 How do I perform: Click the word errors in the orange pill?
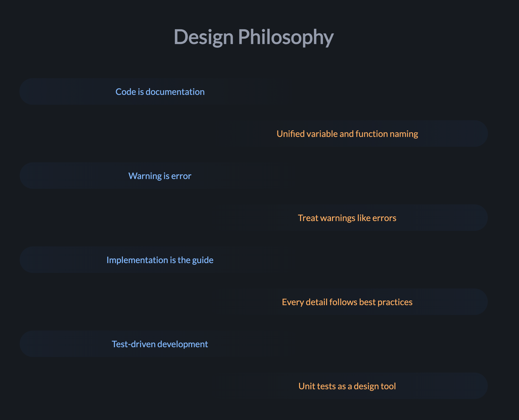[x=384, y=218]
